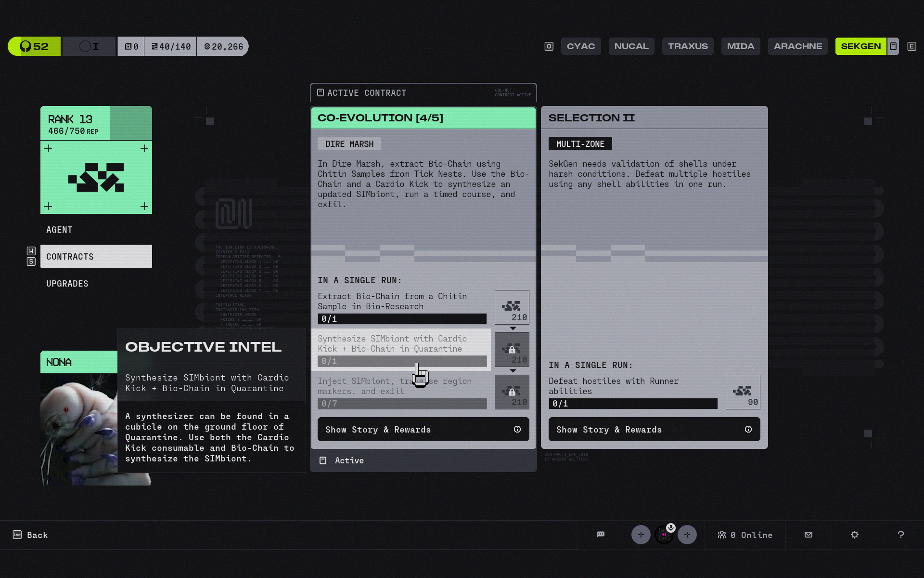Click the arrow below first 210 reward
Image resolution: width=924 pixels, height=578 pixels.
tap(513, 328)
